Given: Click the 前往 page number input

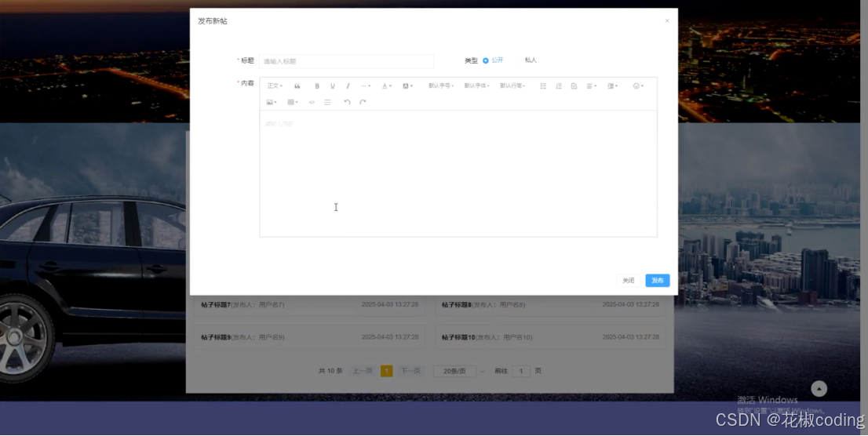Looking at the screenshot, I should click(x=521, y=371).
